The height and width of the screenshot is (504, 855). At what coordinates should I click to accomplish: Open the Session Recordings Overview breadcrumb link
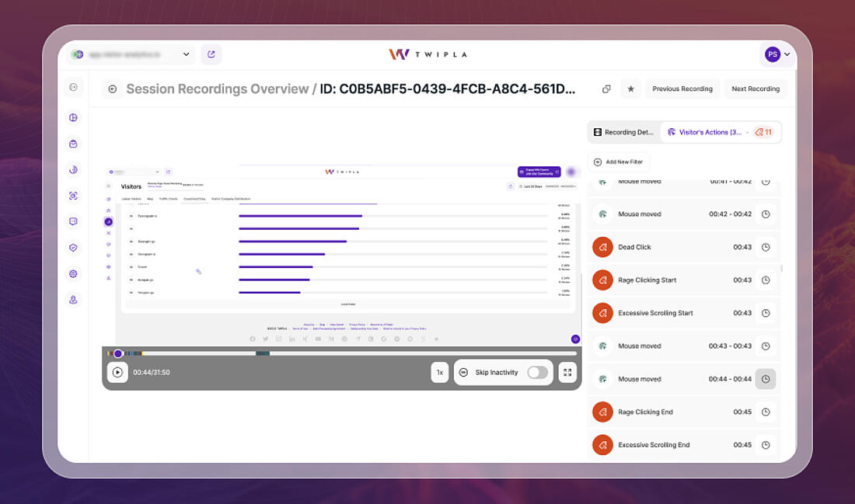[218, 89]
